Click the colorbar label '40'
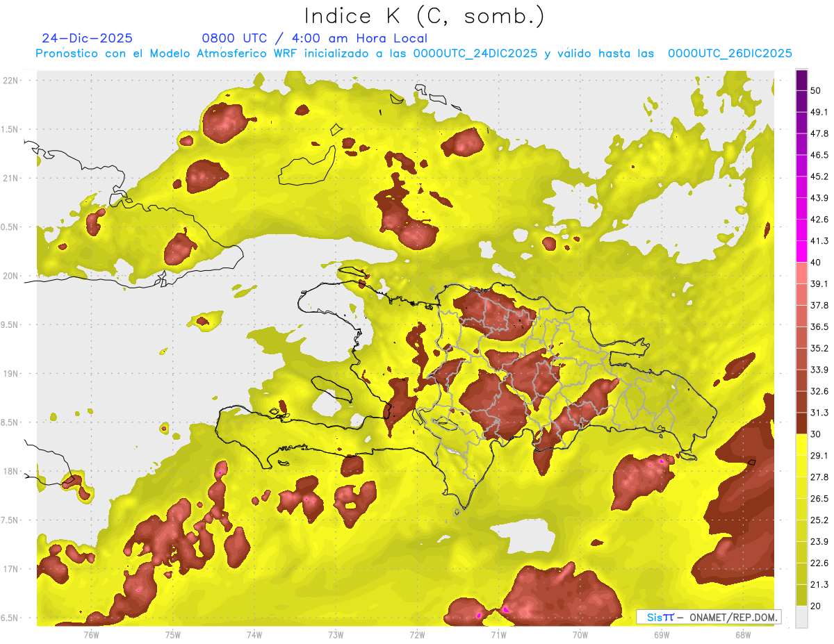 click(x=816, y=262)
